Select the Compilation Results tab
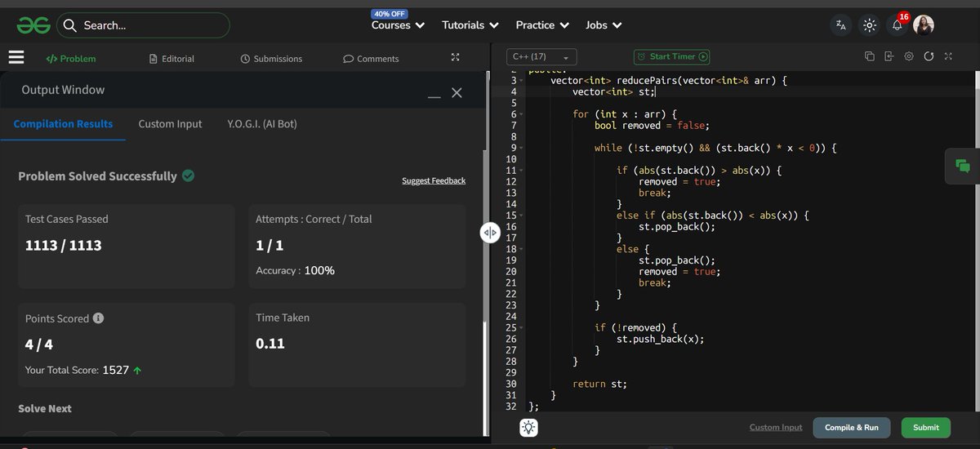The width and height of the screenshot is (980, 449). click(63, 124)
